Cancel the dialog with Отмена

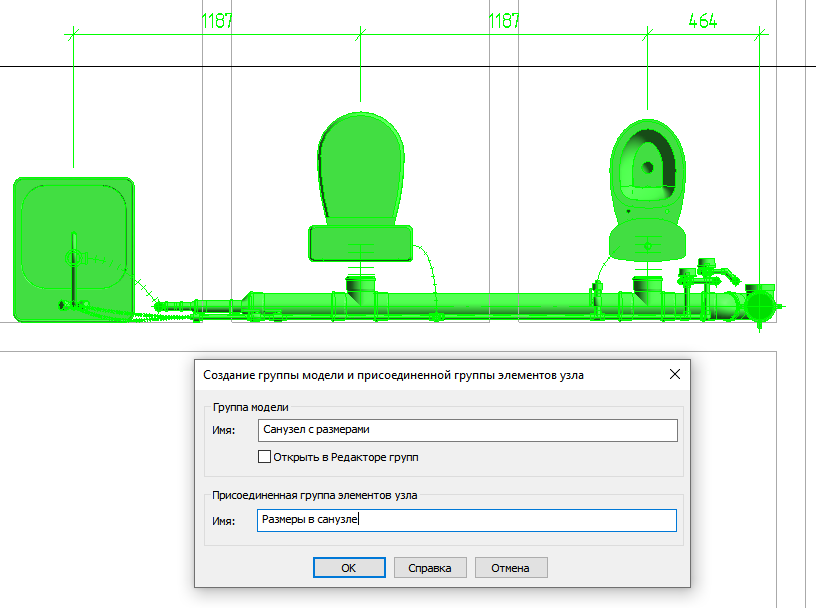[x=511, y=567]
